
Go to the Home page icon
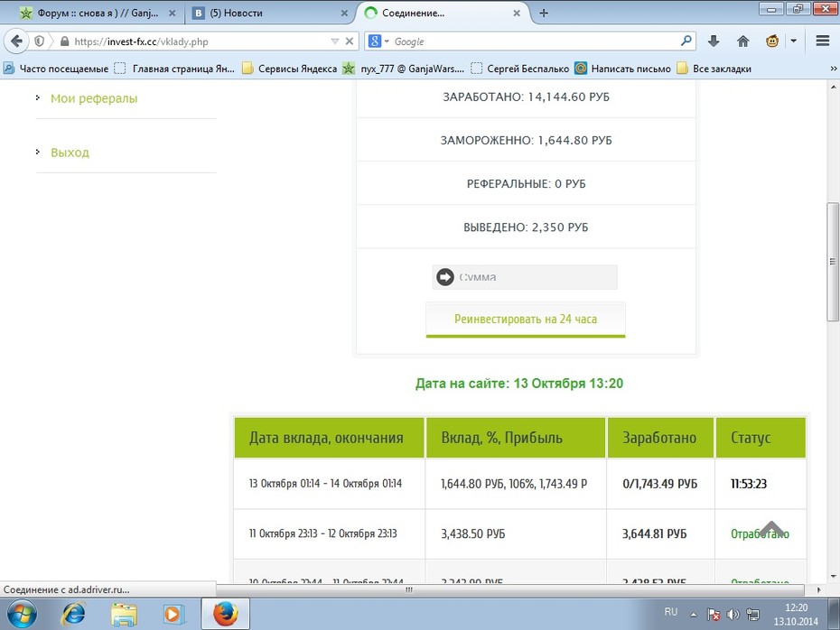(742, 42)
